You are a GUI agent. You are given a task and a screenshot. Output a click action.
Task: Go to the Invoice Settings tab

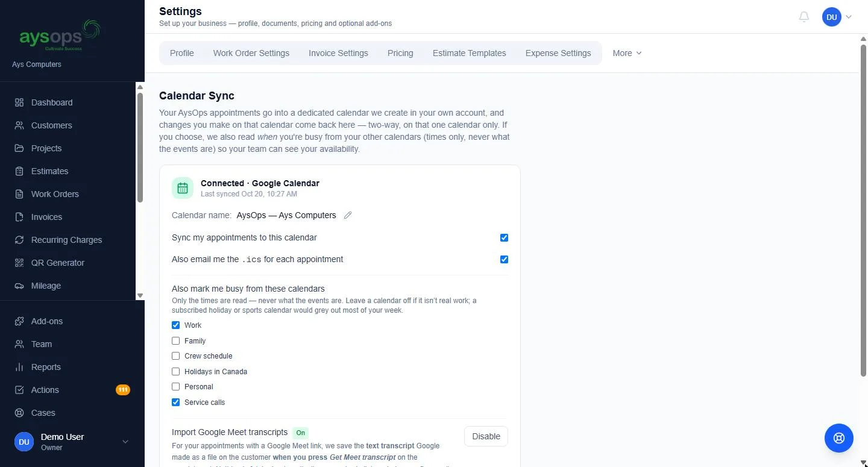coord(338,53)
